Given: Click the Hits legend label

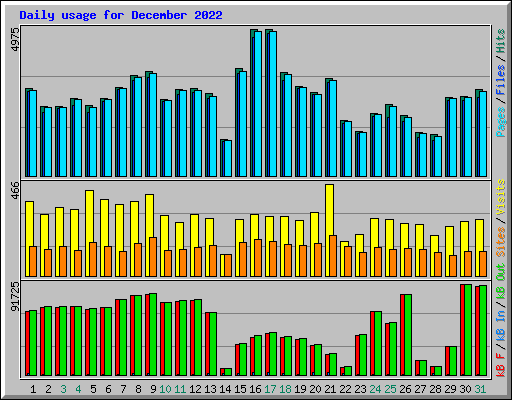Looking at the screenshot, I should tap(501, 41).
